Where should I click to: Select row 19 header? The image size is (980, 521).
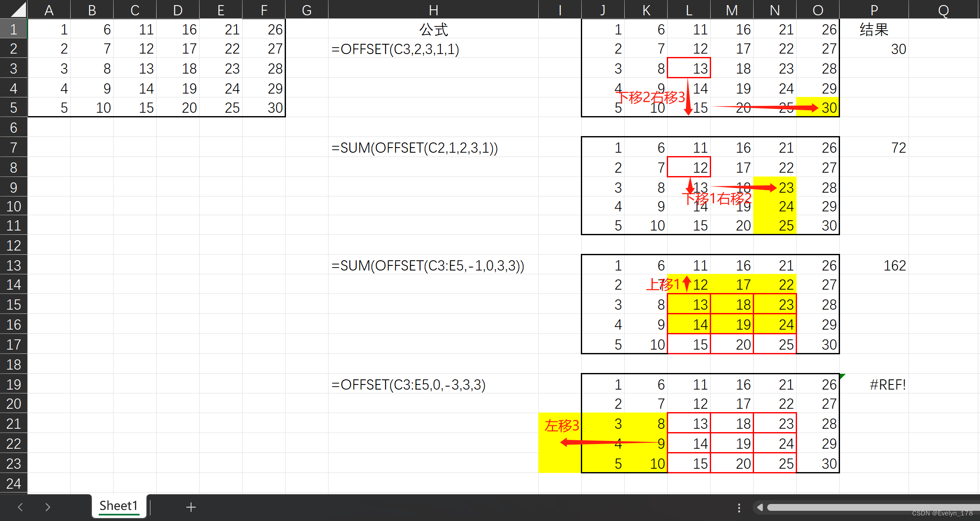click(x=14, y=384)
